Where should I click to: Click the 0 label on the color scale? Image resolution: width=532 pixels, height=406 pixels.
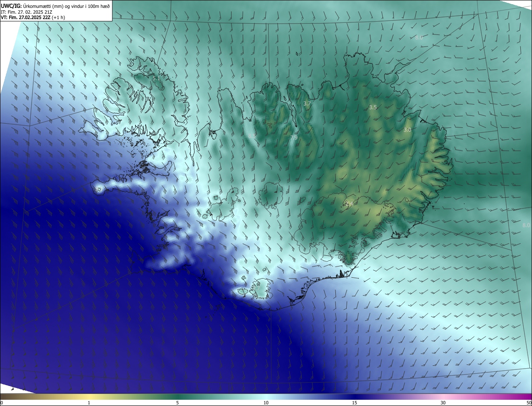(x=2, y=403)
